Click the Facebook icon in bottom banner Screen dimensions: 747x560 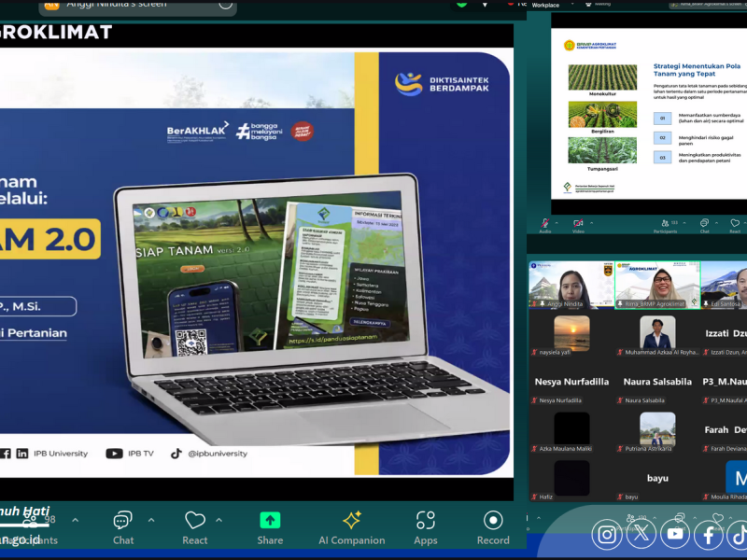[709, 534]
